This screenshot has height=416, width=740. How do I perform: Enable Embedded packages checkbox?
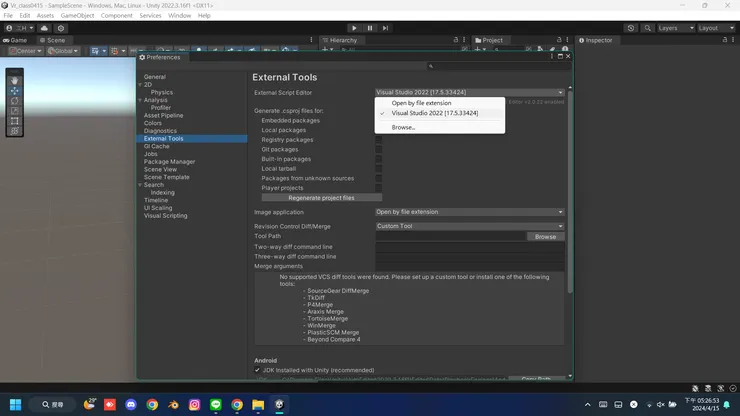pyautogui.click(x=379, y=121)
